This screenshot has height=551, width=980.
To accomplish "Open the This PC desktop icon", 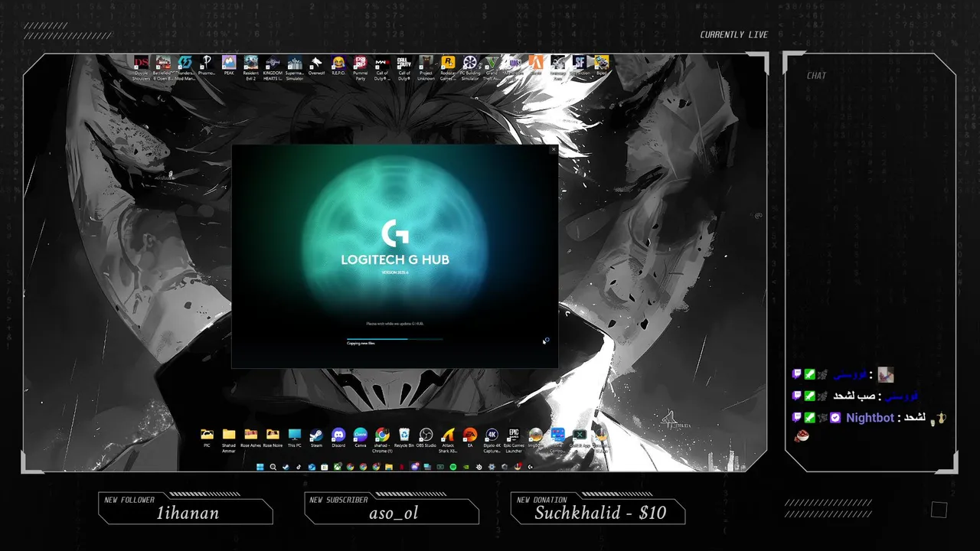I will [x=295, y=438].
